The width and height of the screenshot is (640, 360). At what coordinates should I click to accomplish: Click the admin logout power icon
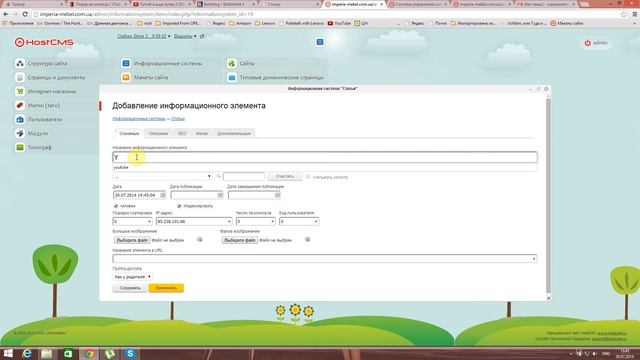pyautogui.click(x=587, y=43)
